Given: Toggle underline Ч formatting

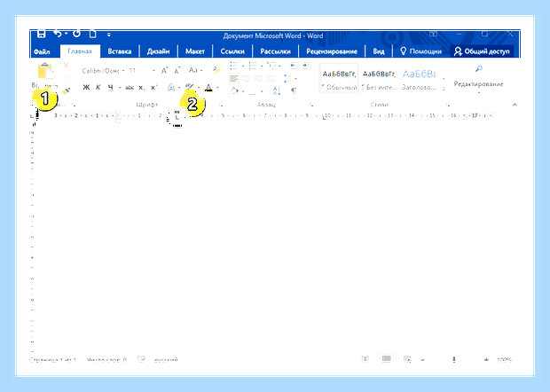Looking at the screenshot, I should pos(111,87).
